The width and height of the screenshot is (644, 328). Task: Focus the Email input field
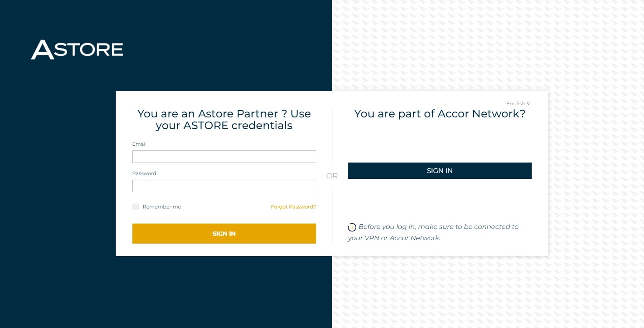(x=224, y=157)
